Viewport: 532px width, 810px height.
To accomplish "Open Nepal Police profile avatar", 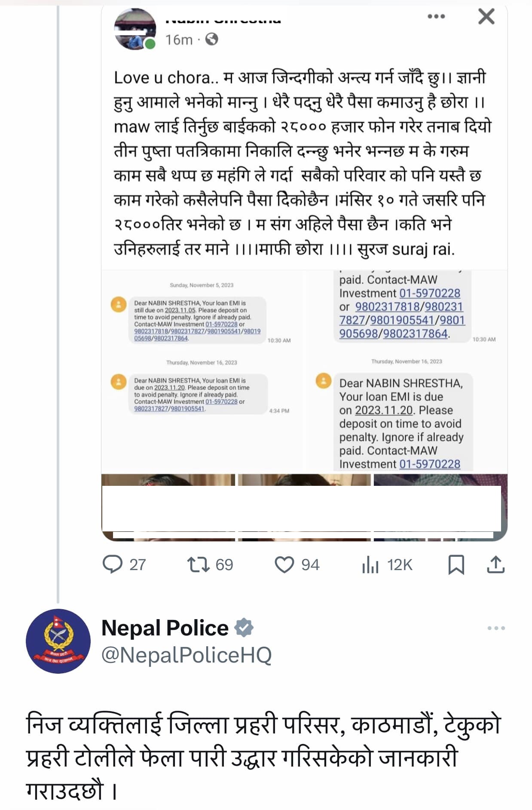I will coord(58,641).
